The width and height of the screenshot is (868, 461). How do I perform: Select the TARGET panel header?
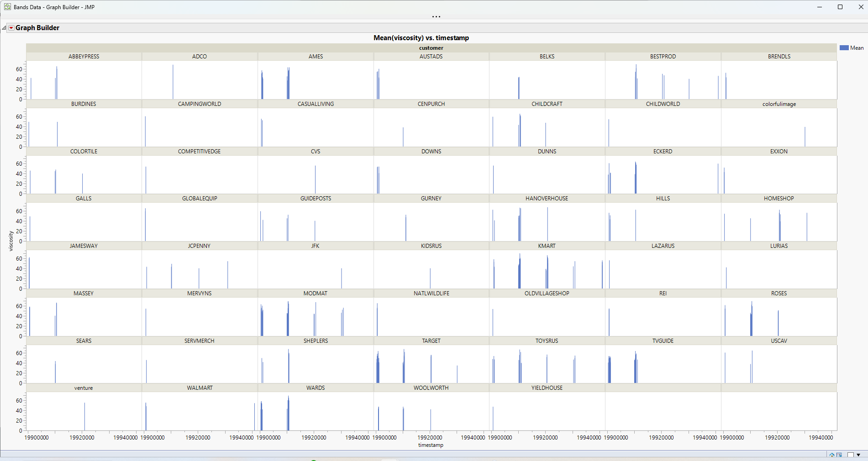(431, 341)
